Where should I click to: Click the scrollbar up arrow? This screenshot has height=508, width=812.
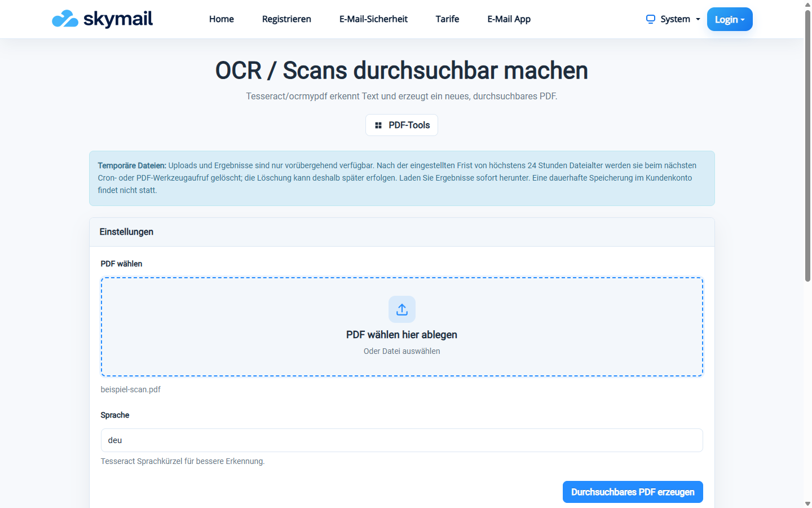tap(807, 5)
